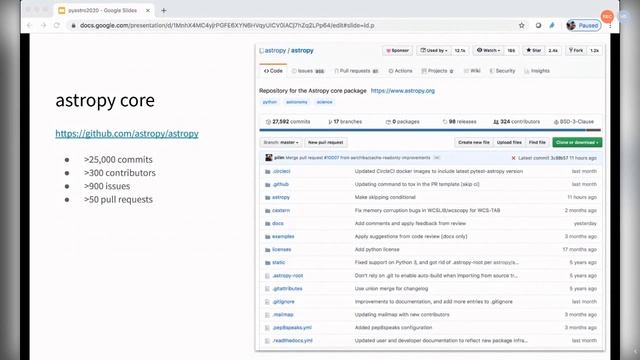Open the BSD-3-Clause license link
The image size is (640, 360).
(x=573, y=122)
